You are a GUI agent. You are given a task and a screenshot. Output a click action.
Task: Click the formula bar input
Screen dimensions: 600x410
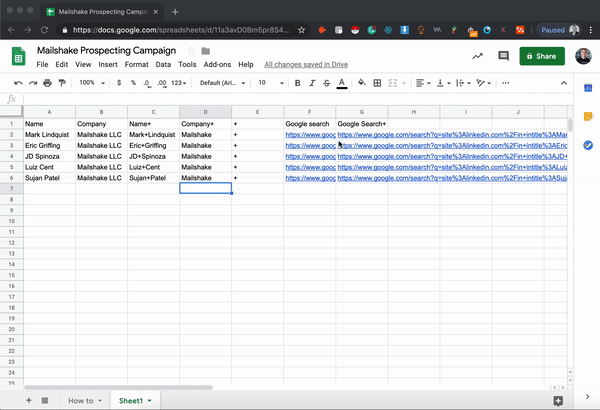pyautogui.click(x=298, y=99)
